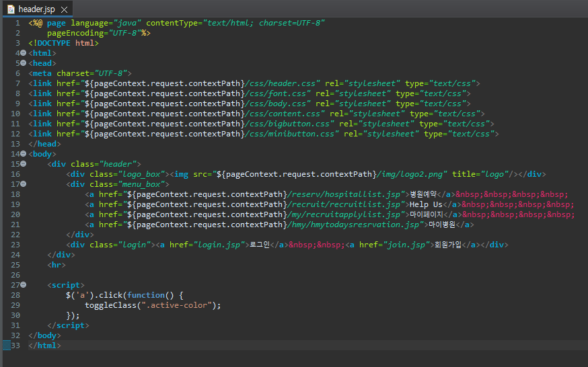Click the "logo_box" class value

145,174
